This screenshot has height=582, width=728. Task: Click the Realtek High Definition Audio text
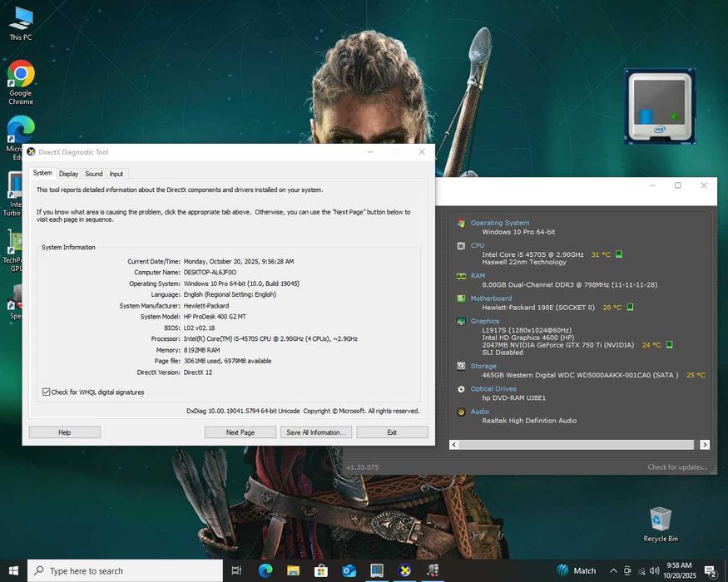[529, 421]
